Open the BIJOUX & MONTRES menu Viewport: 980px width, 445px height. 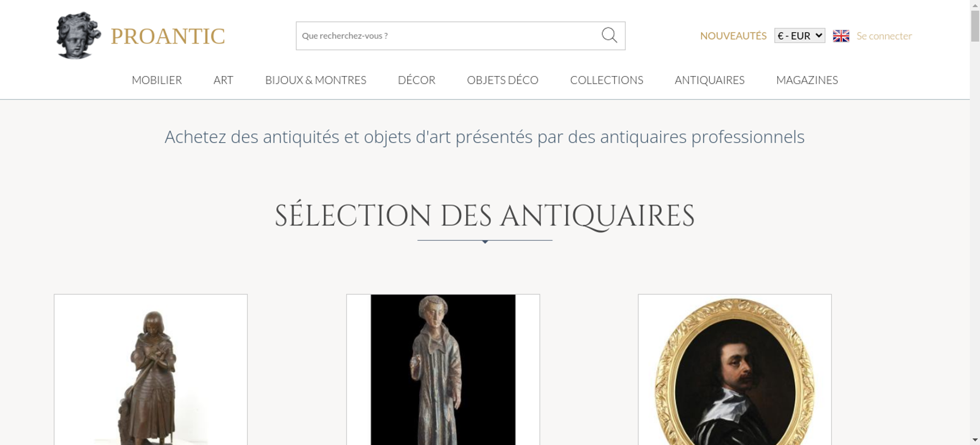pos(316,80)
